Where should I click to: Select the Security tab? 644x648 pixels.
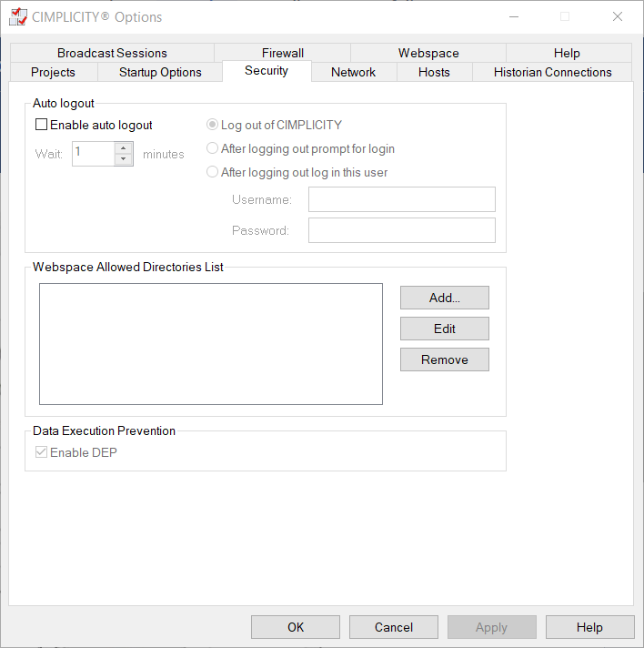[267, 71]
